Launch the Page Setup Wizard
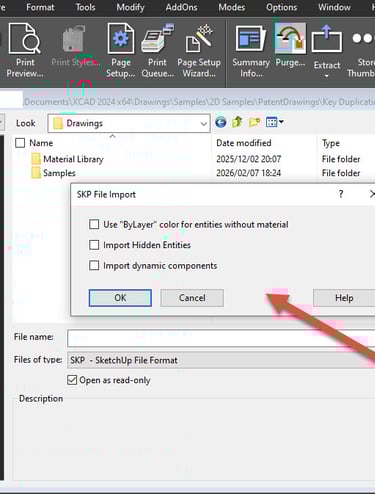The image size is (375, 494). coord(199,50)
